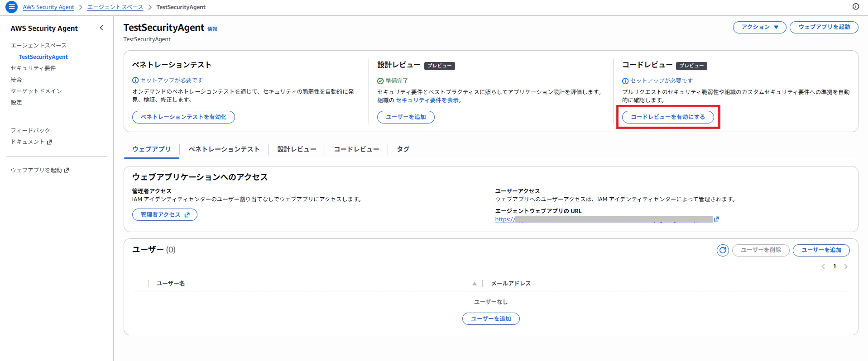The height and width of the screenshot is (361, 868).
Task: Click ウェブアプリを起動 button at top right
Action: point(824,27)
